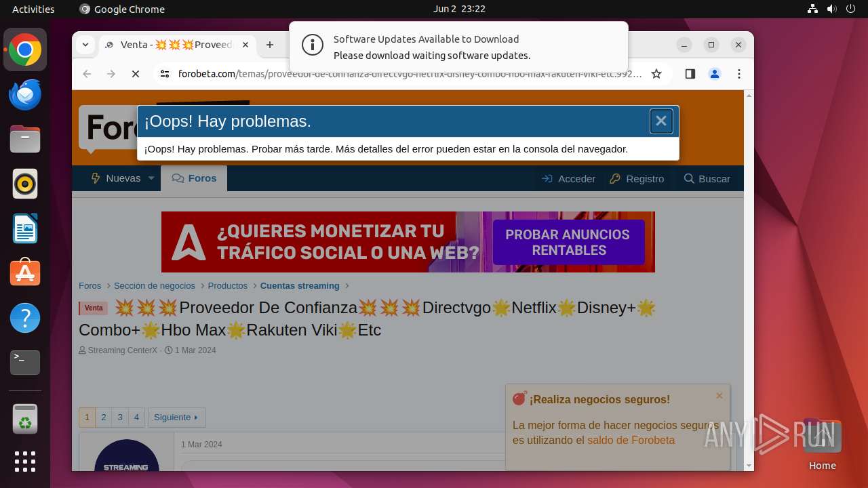This screenshot has height=488, width=868.
Task: Show applications grid
Action: [25, 462]
